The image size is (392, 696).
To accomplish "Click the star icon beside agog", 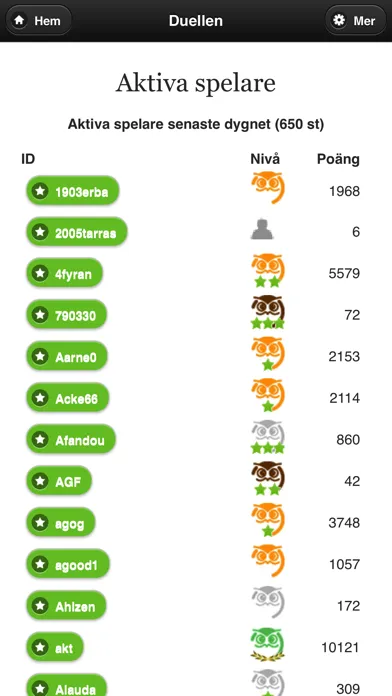I will [x=40, y=522].
